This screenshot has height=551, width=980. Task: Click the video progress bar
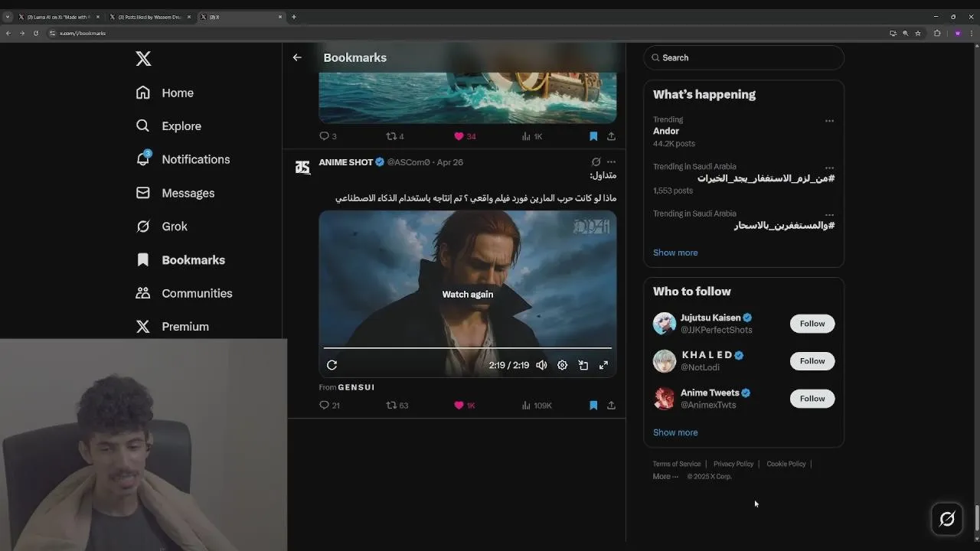pos(467,348)
